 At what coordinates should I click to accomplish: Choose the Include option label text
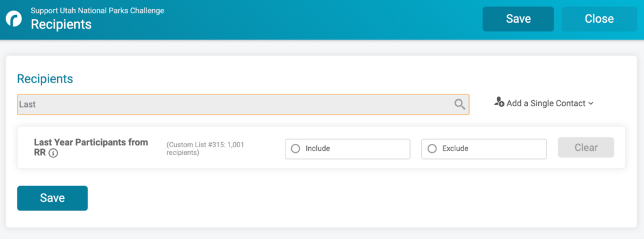pos(318,148)
